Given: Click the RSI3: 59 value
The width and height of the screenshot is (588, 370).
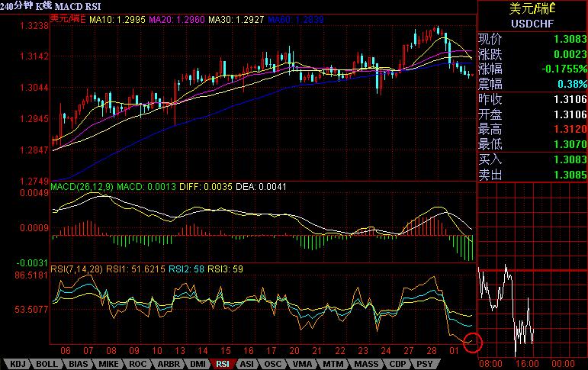Looking at the screenshot, I should (225, 269).
